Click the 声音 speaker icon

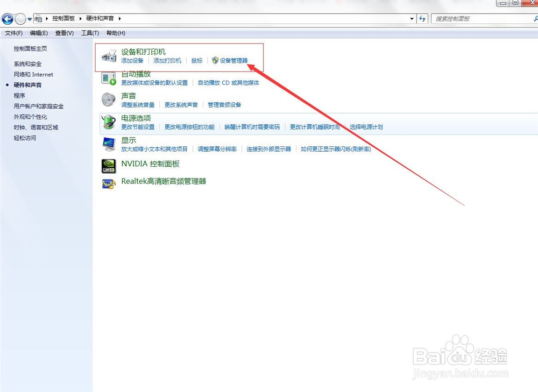point(108,99)
